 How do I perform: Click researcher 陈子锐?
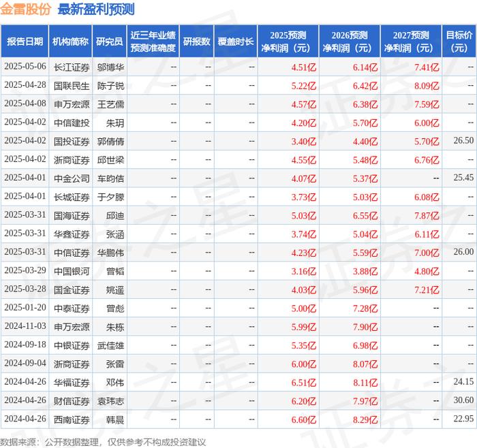pos(110,86)
